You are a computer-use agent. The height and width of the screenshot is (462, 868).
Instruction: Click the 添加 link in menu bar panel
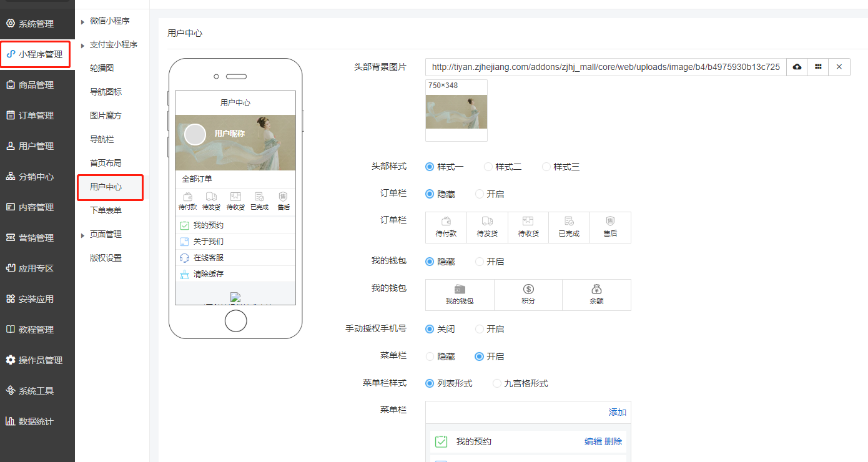(x=617, y=412)
